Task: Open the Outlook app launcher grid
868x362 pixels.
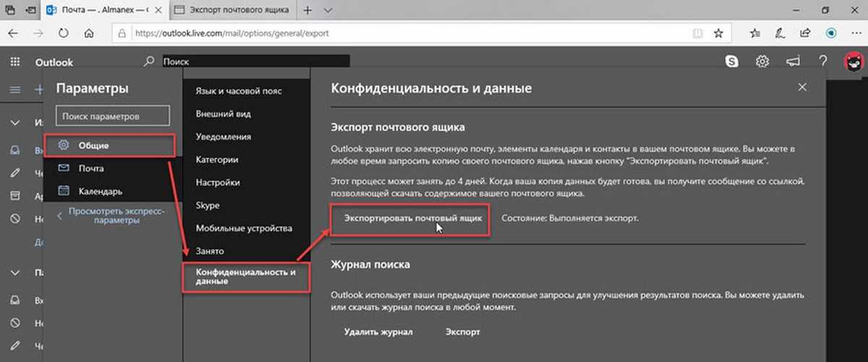Action: point(14,62)
